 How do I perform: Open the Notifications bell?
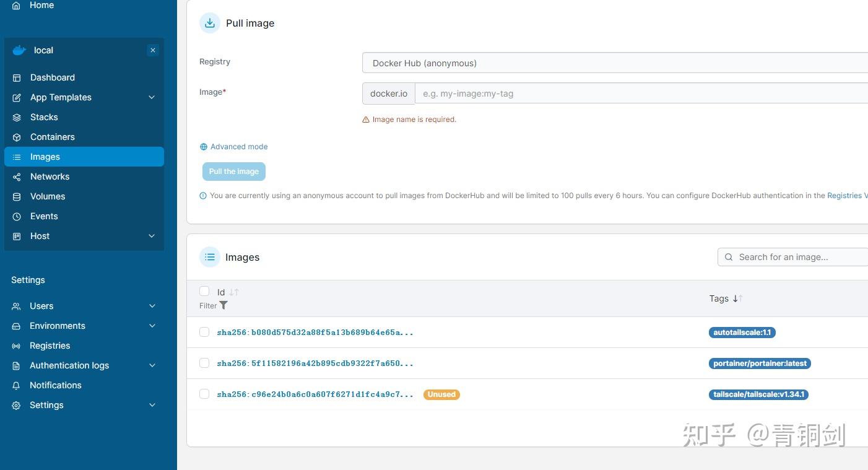click(x=55, y=385)
